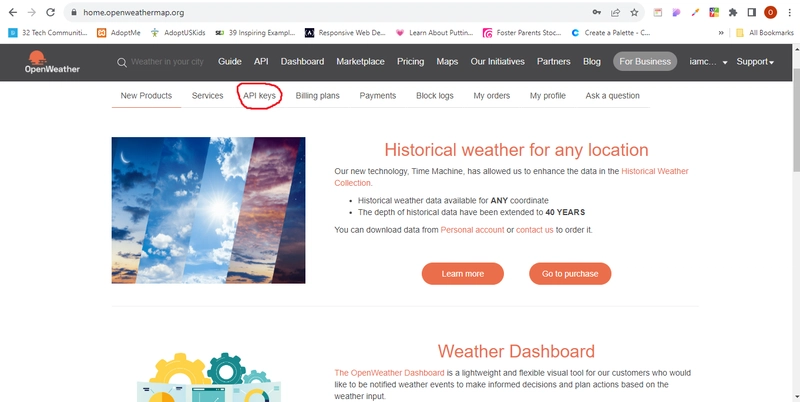
Task: Click the Personal account link
Action: click(x=472, y=230)
